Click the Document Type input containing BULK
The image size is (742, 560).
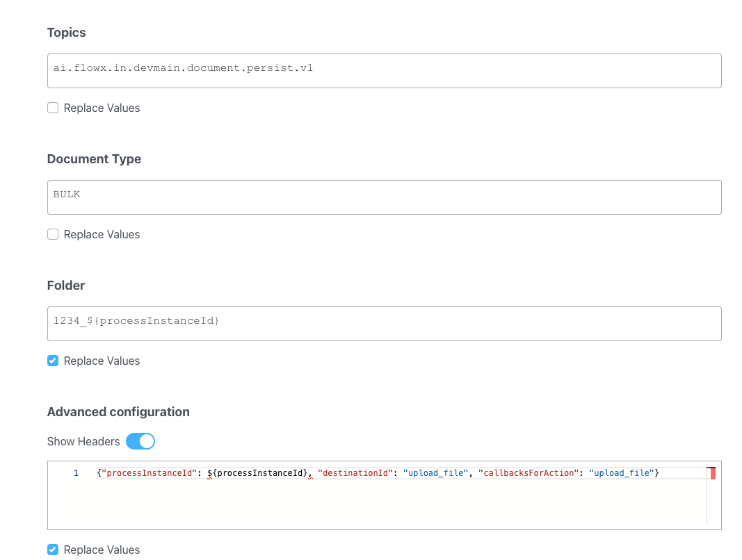385,197
